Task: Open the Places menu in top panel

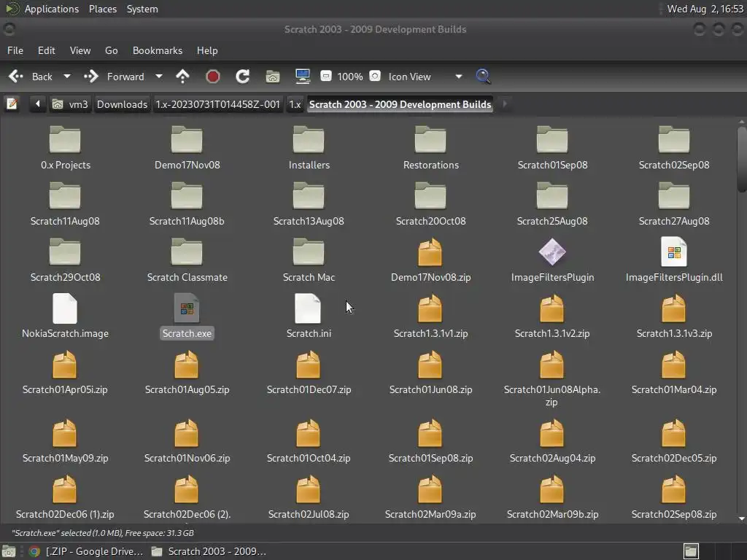Action: coord(102,9)
